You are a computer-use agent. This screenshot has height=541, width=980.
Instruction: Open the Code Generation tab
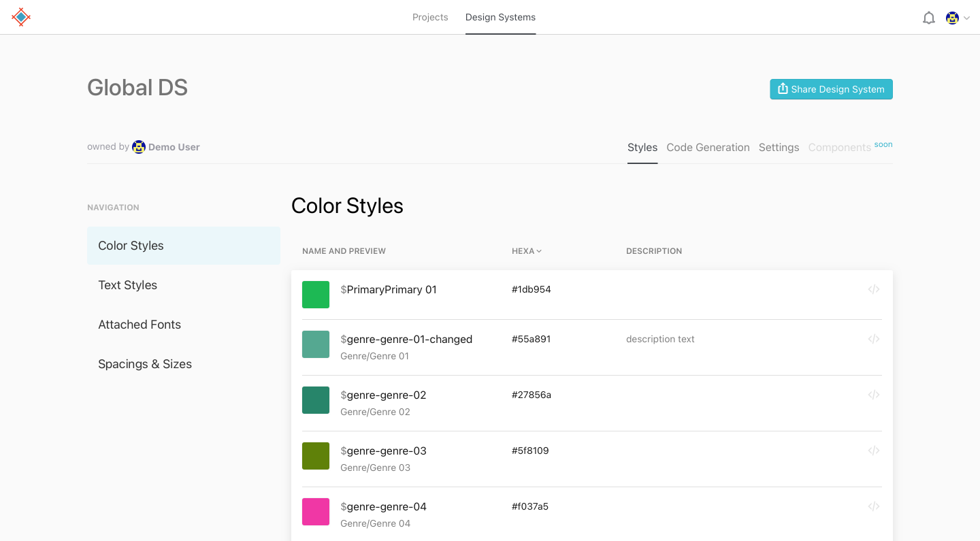point(708,148)
